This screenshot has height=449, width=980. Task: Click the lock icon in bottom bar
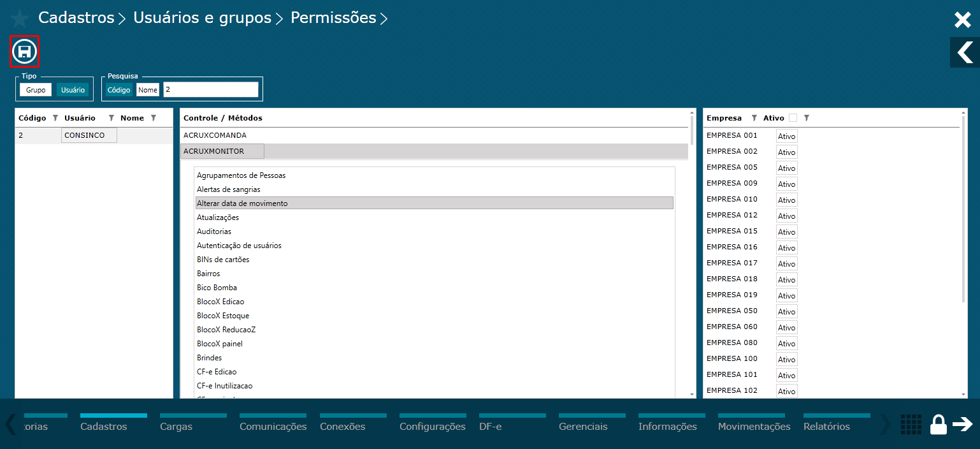[938, 424]
